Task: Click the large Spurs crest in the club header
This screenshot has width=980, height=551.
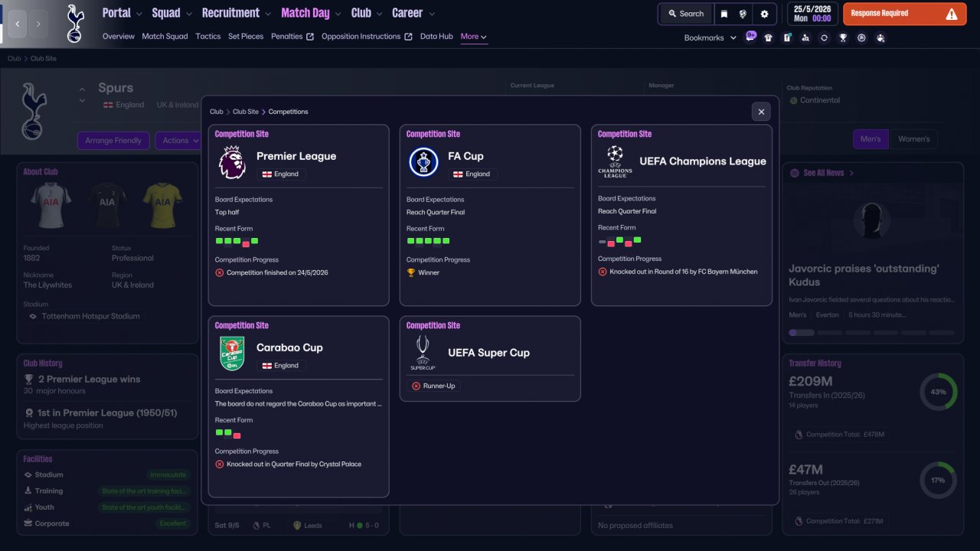Action: click(34, 111)
